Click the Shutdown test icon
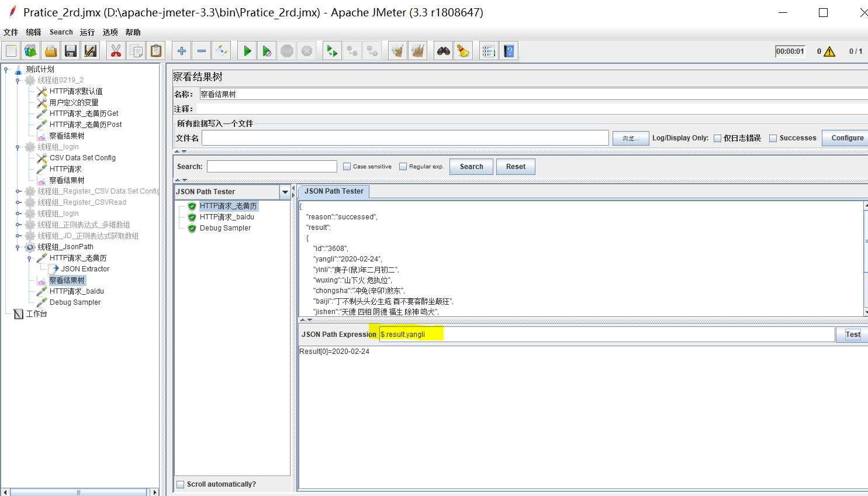The width and height of the screenshot is (868, 496). [307, 51]
